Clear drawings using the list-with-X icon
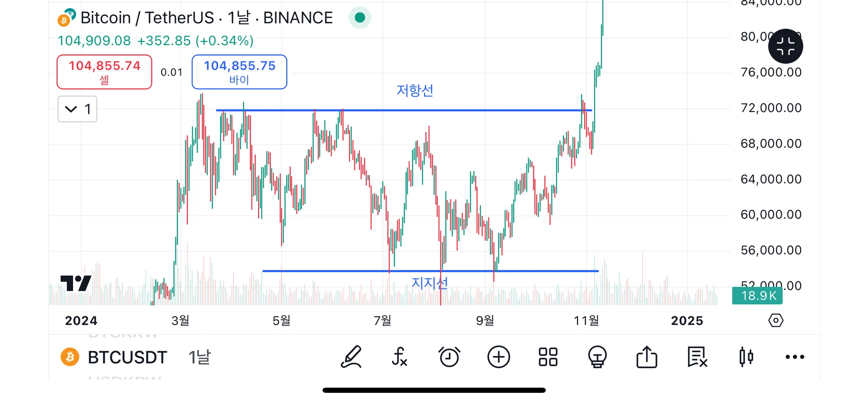The image size is (868, 401). (x=697, y=357)
